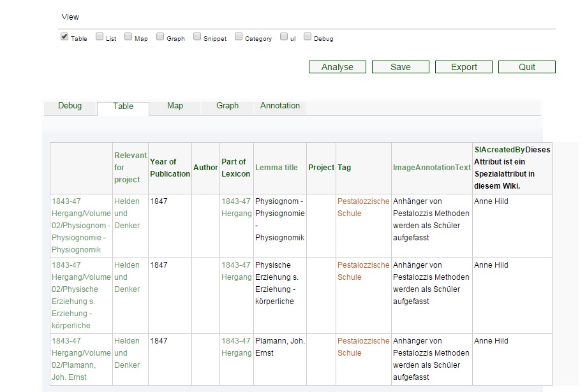The height and width of the screenshot is (392, 587).
Task: Click the Part of Lexicon column header
Action: pyautogui.click(x=235, y=168)
